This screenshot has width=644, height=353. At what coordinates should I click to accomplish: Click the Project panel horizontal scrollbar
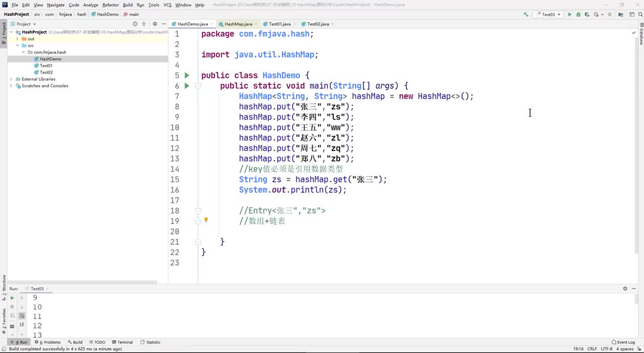(81, 282)
